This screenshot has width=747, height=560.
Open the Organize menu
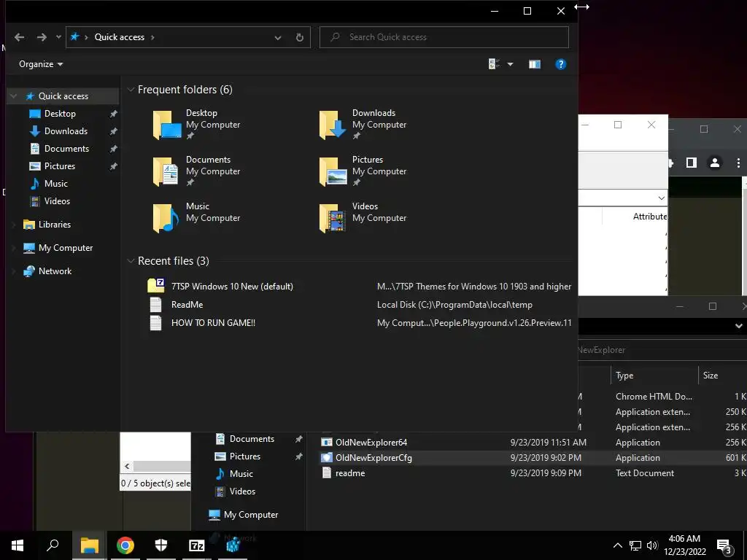click(41, 64)
